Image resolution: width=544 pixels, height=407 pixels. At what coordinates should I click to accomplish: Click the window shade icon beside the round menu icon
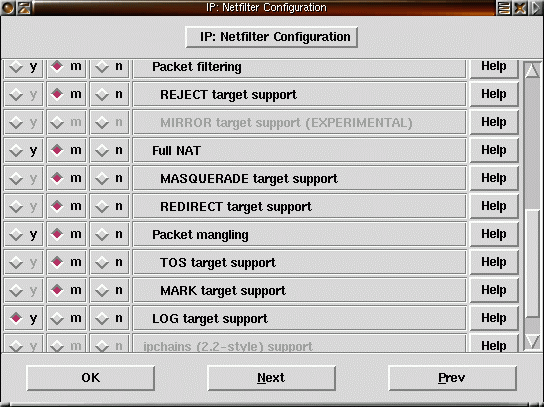(x=24, y=8)
